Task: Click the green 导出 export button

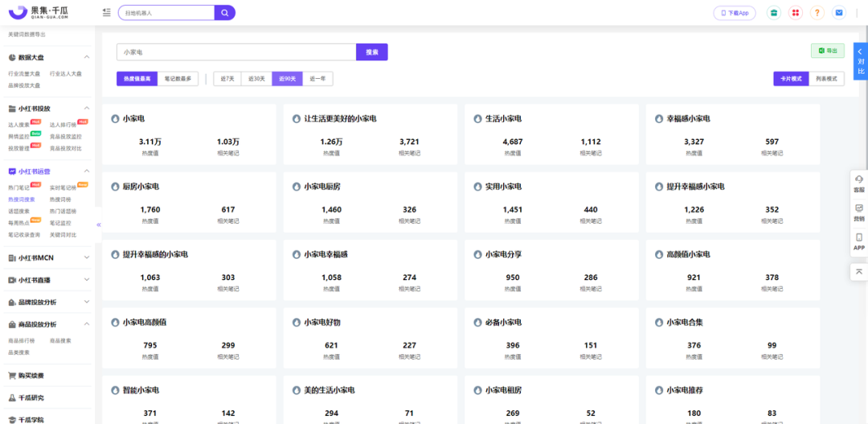Action: [x=827, y=51]
